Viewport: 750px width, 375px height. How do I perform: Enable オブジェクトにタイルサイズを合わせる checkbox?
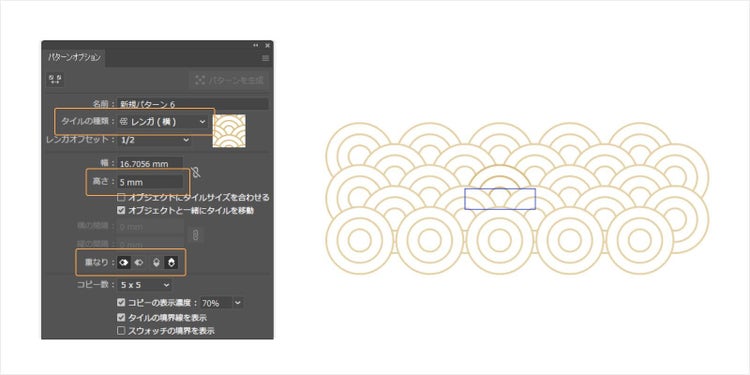[x=121, y=197]
